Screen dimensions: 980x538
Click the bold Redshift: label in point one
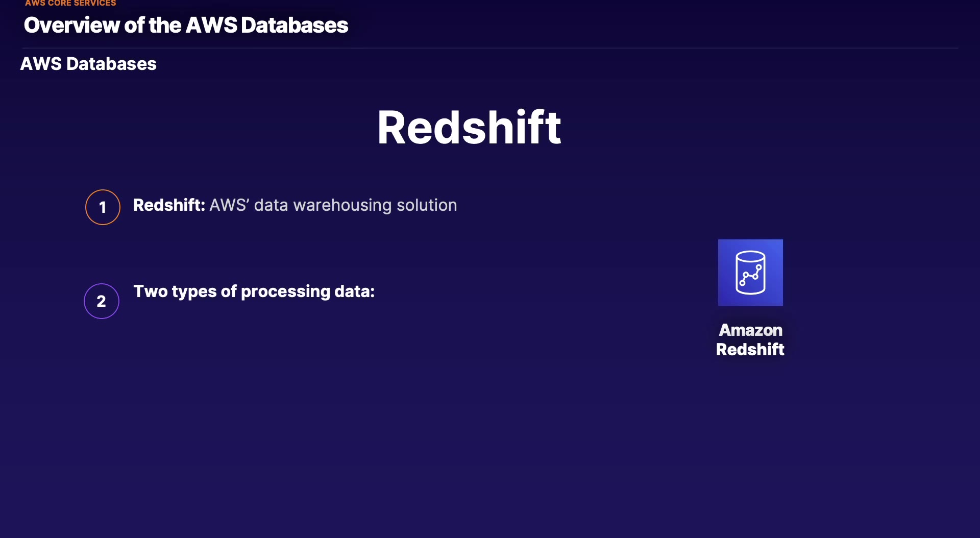169,205
